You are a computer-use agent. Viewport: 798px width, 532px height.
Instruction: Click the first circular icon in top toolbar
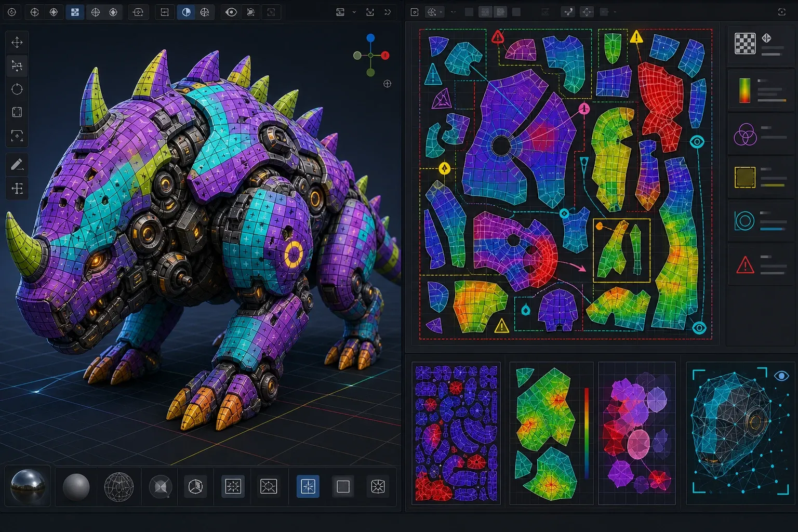tap(11, 12)
